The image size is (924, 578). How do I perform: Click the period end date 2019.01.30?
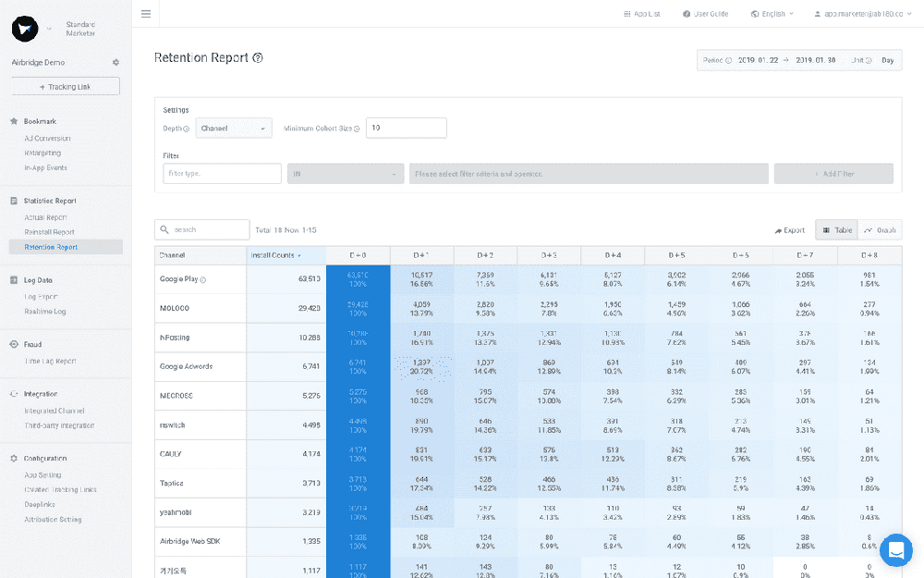point(816,60)
